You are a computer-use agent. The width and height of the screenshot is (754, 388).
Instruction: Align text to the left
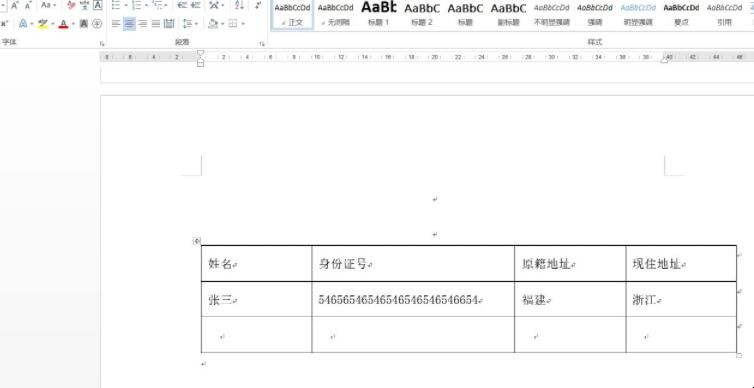point(116,24)
